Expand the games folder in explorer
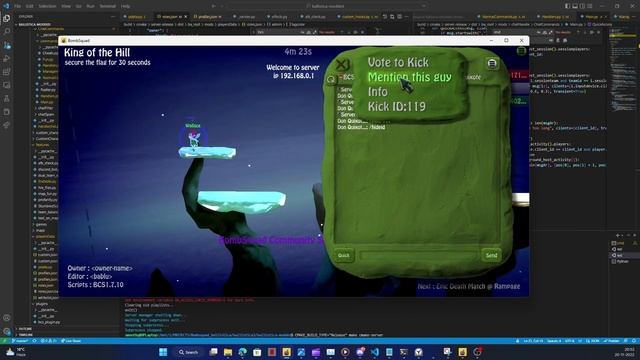 click(x=41, y=224)
